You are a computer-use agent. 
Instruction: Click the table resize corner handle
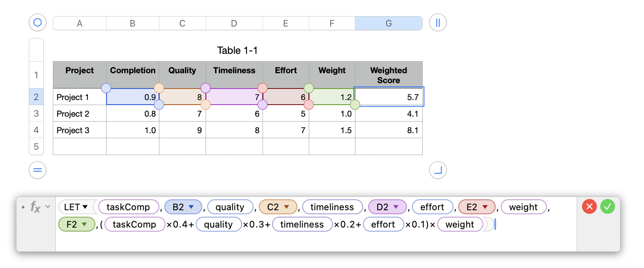click(x=438, y=170)
